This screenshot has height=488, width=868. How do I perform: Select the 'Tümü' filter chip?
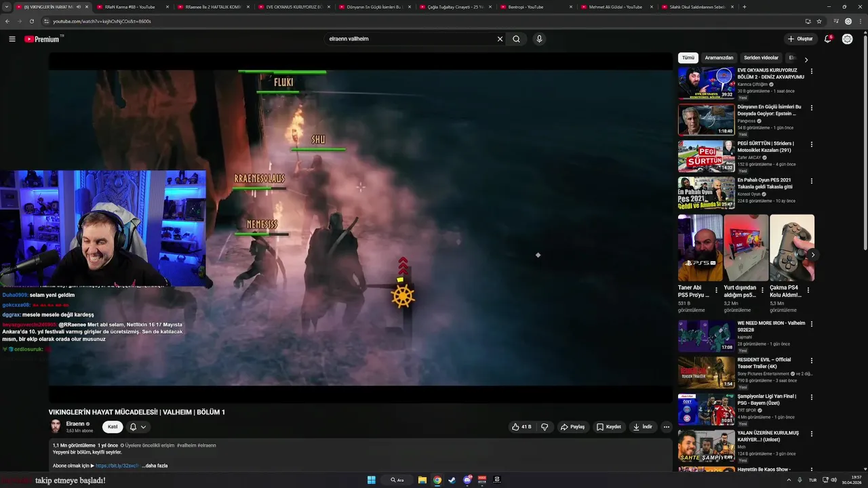click(688, 58)
